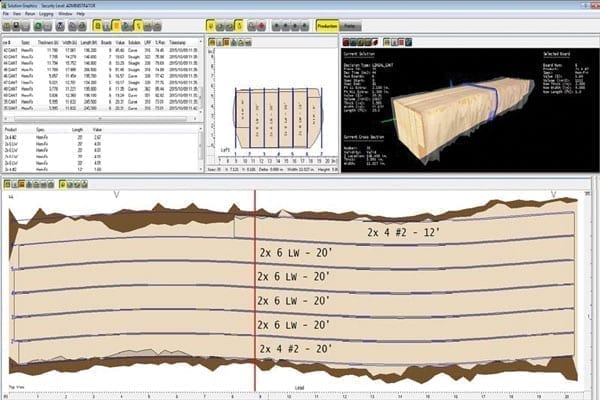The height and width of the screenshot is (400, 600).
Task: Click the printer icon in main toolbar
Action: coord(82,26)
